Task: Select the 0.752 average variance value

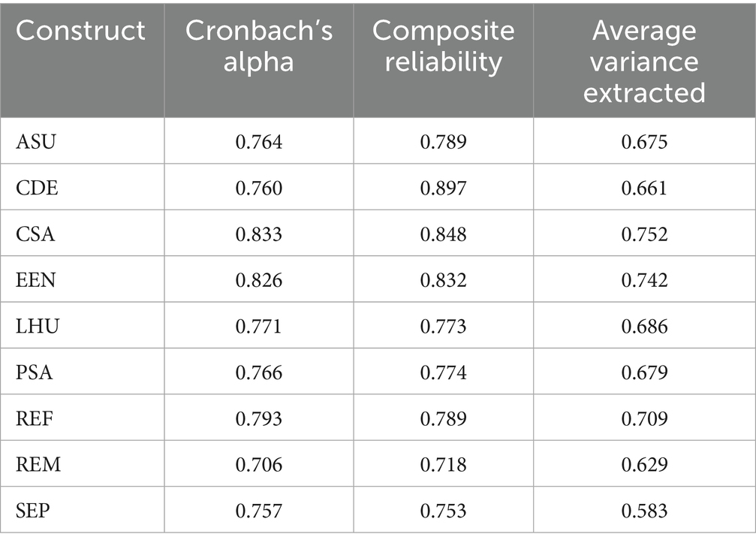Action: click(x=643, y=234)
